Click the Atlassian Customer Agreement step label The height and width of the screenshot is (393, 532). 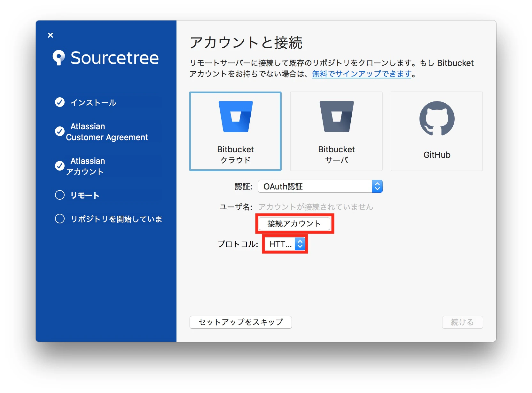107,132
